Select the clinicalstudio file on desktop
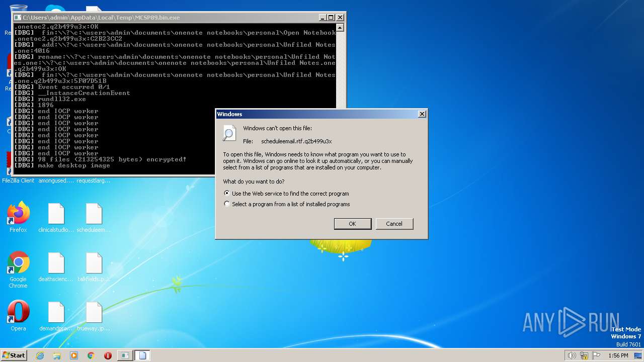 (56, 218)
